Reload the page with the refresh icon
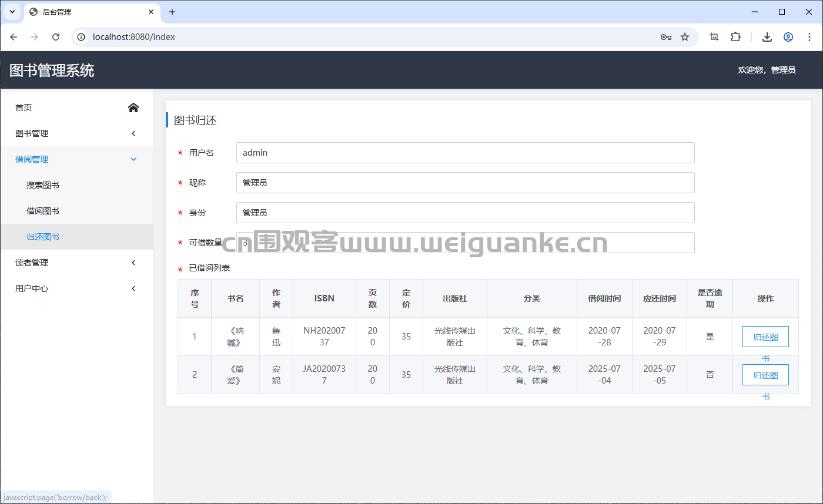This screenshot has width=823, height=504. (56, 37)
